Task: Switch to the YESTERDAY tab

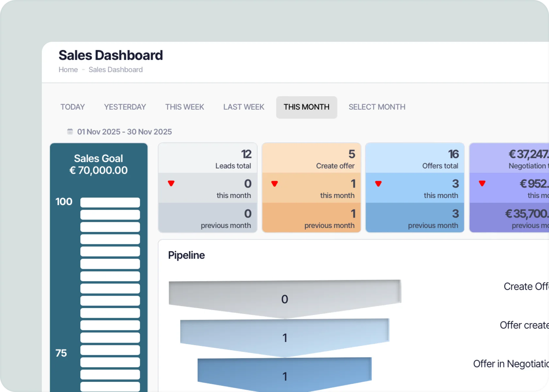Action: [125, 107]
